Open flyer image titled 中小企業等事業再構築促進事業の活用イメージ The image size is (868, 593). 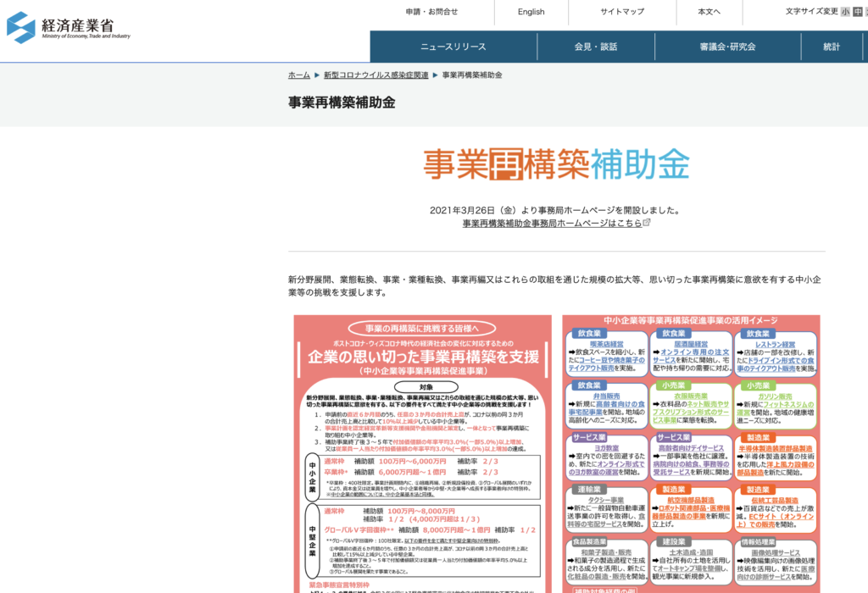[691, 453]
